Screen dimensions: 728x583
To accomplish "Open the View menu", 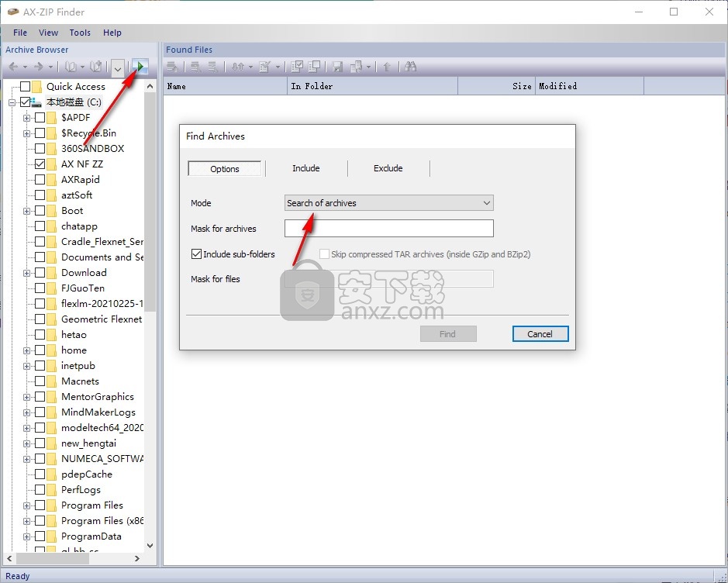I will (48, 33).
